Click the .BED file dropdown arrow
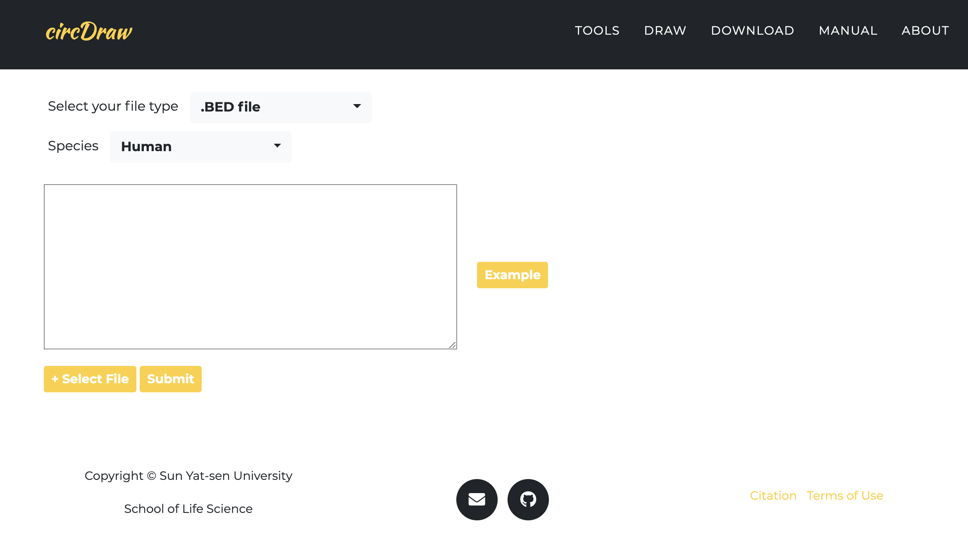The height and width of the screenshot is (560, 968). tap(357, 106)
